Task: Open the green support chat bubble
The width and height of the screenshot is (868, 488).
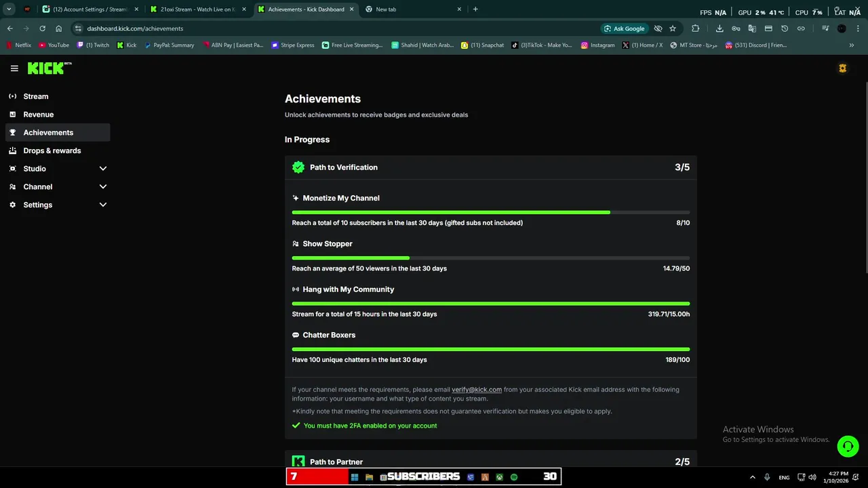Action: click(x=848, y=446)
